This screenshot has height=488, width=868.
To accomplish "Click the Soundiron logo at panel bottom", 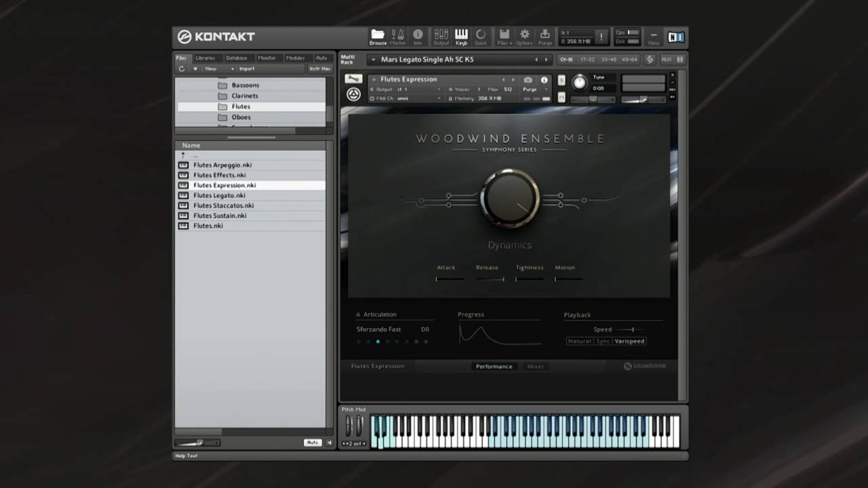I will 645,366.
